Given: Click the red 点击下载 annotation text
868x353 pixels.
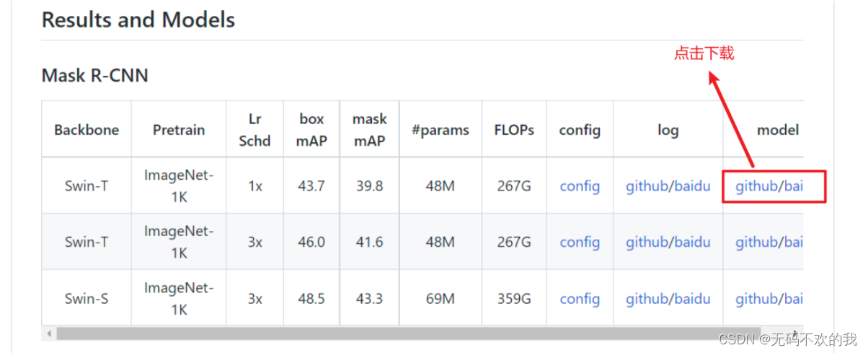Looking at the screenshot, I should click(x=704, y=53).
